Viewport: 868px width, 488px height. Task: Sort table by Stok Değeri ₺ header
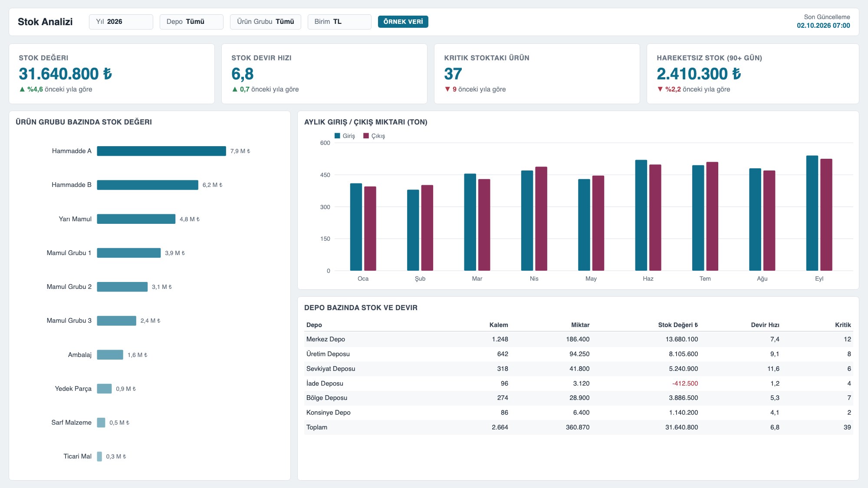[x=678, y=325]
